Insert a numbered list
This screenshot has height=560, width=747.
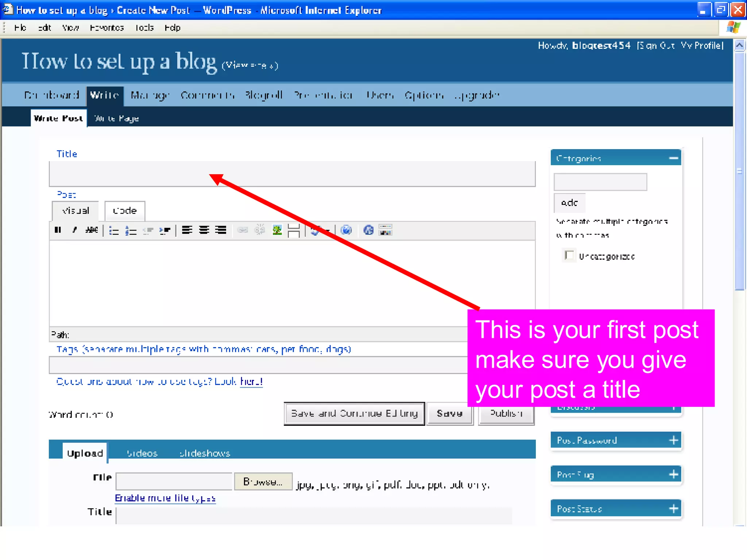131,230
